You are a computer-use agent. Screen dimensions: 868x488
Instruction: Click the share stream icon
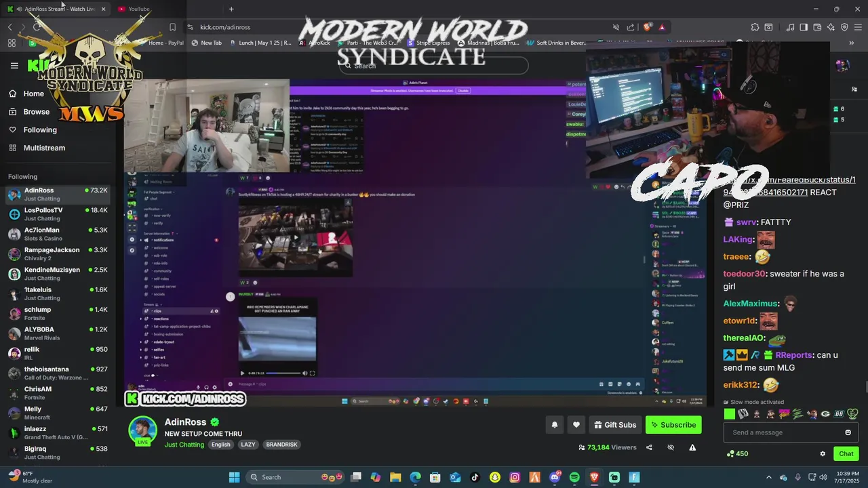click(x=649, y=447)
